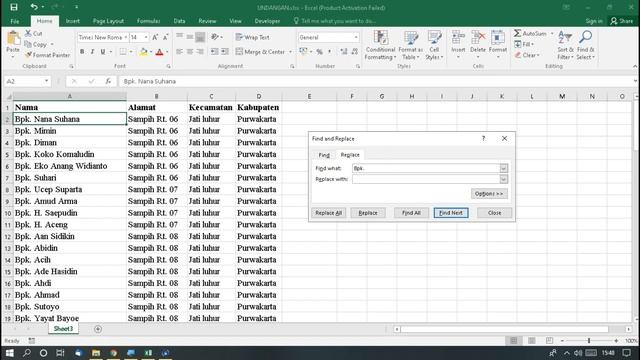The image size is (640, 360).
Task: Open Find & Select menu
Action: [x=586, y=45]
